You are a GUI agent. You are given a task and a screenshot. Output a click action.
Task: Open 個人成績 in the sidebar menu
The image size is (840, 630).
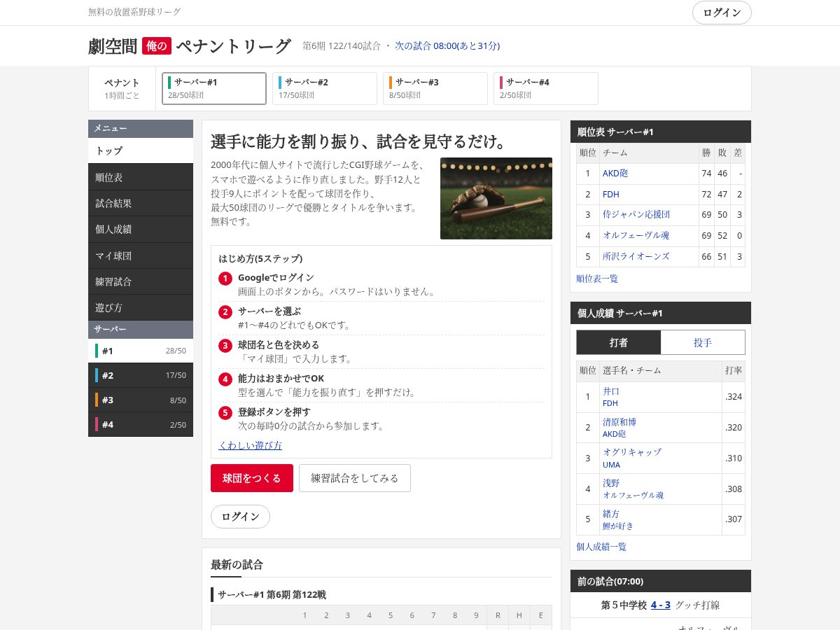click(141, 229)
